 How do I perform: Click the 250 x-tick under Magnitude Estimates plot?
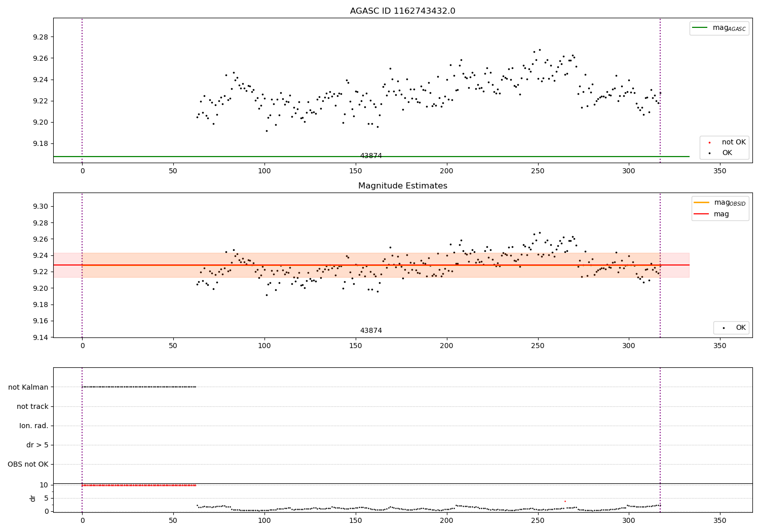click(538, 346)
